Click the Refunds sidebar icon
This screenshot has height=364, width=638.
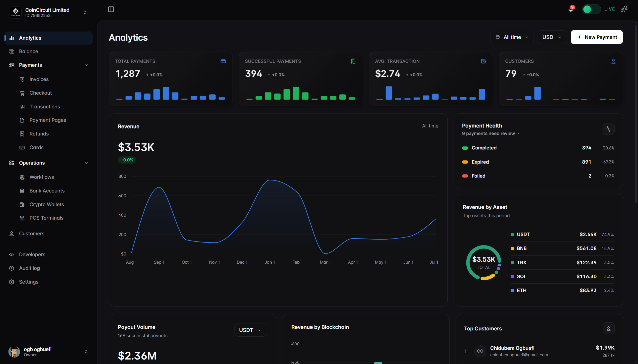pyautogui.click(x=22, y=134)
